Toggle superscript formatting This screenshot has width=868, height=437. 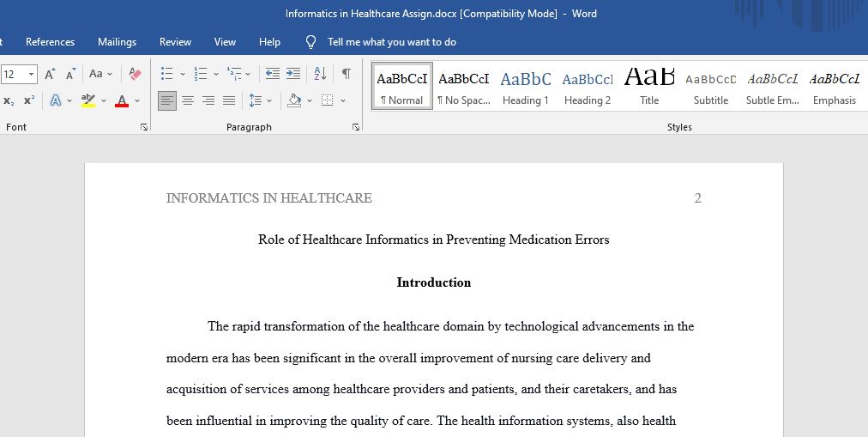(x=29, y=100)
